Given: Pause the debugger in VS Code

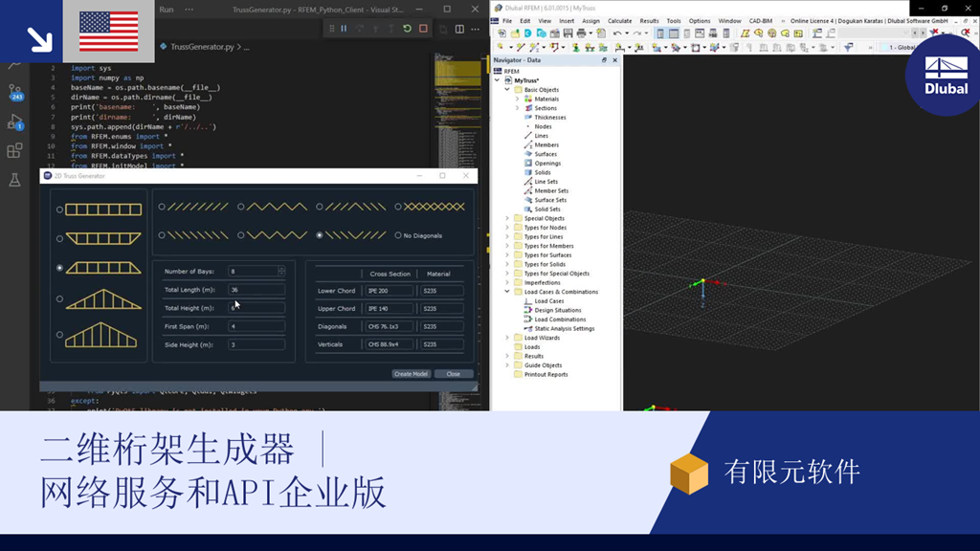Looking at the screenshot, I should coord(344,29).
